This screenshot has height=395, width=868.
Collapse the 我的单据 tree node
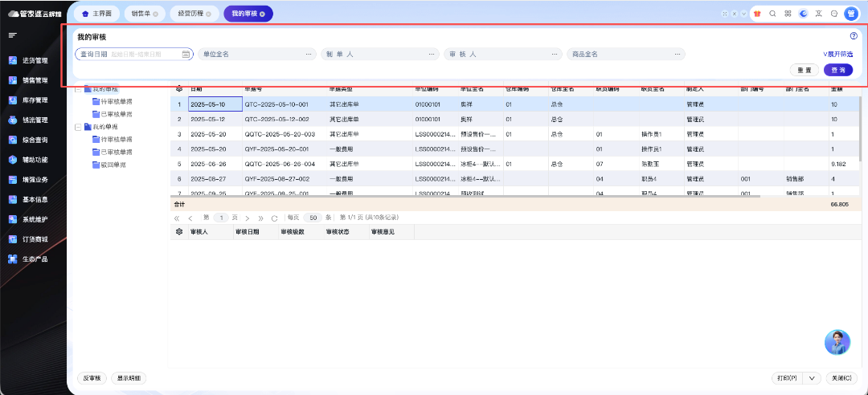(x=77, y=127)
